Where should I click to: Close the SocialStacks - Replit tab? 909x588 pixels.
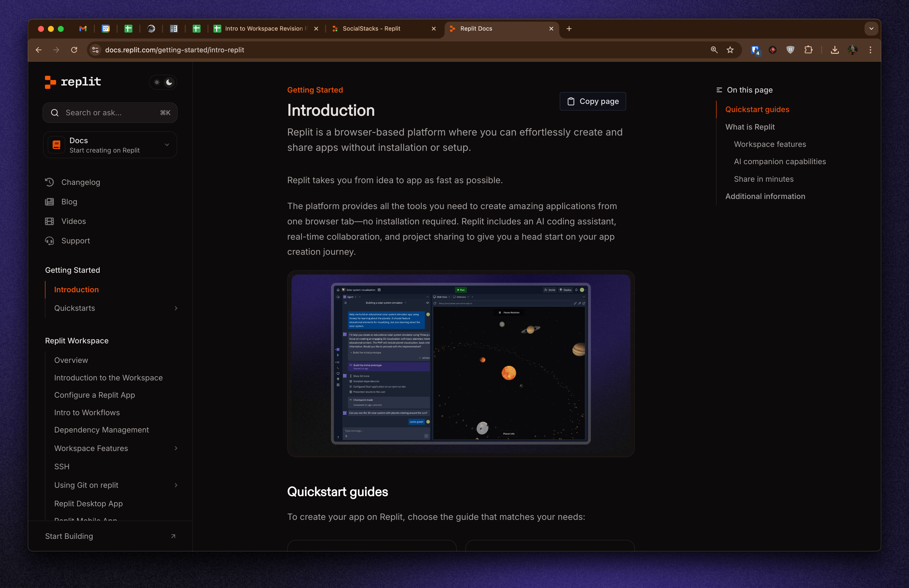(434, 29)
